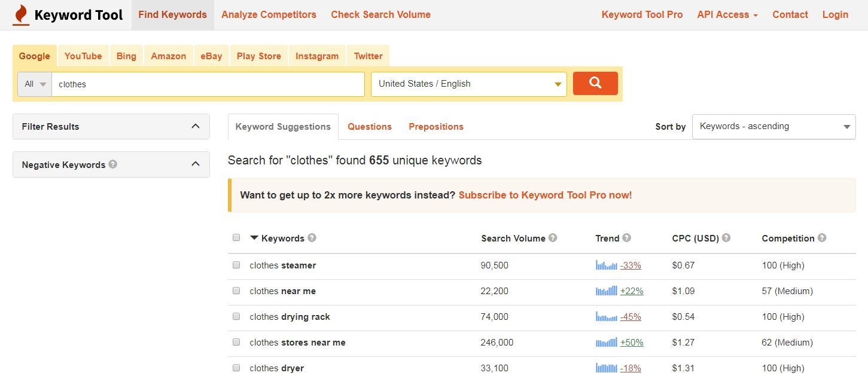This screenshot has width=868, height=382.
Task: Open the All search type dropdown
Action: [x=35, y=84]
